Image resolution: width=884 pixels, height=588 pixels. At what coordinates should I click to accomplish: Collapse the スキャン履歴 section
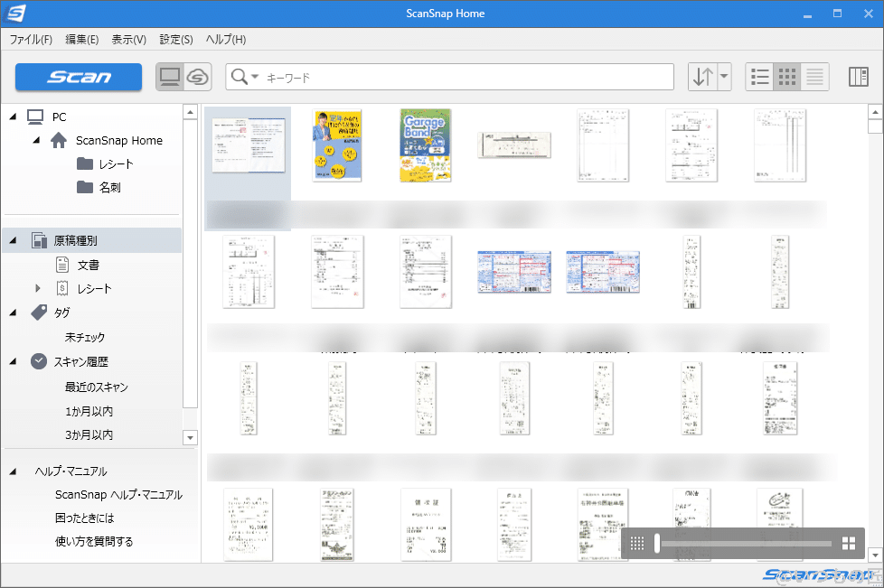pos(14,361)
